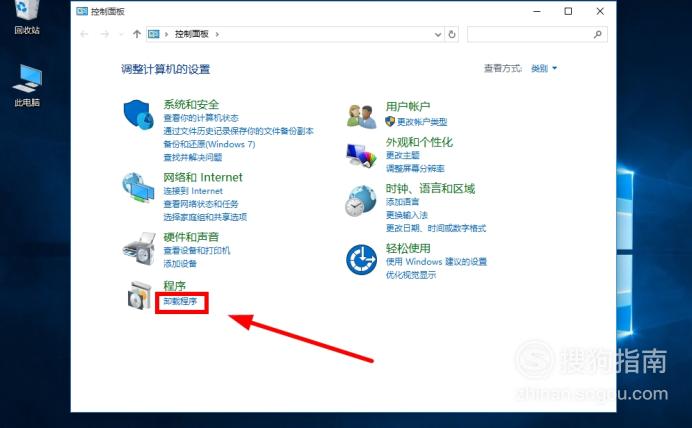Maximize the 控制面板 window

pyautogui.click(x=568, y=11)
